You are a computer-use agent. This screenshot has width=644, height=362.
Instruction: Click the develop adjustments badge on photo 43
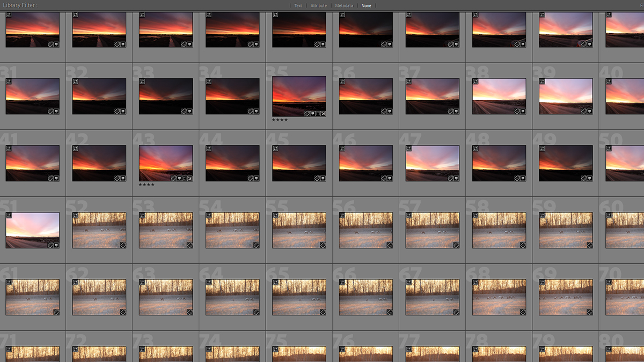[189, 178]
